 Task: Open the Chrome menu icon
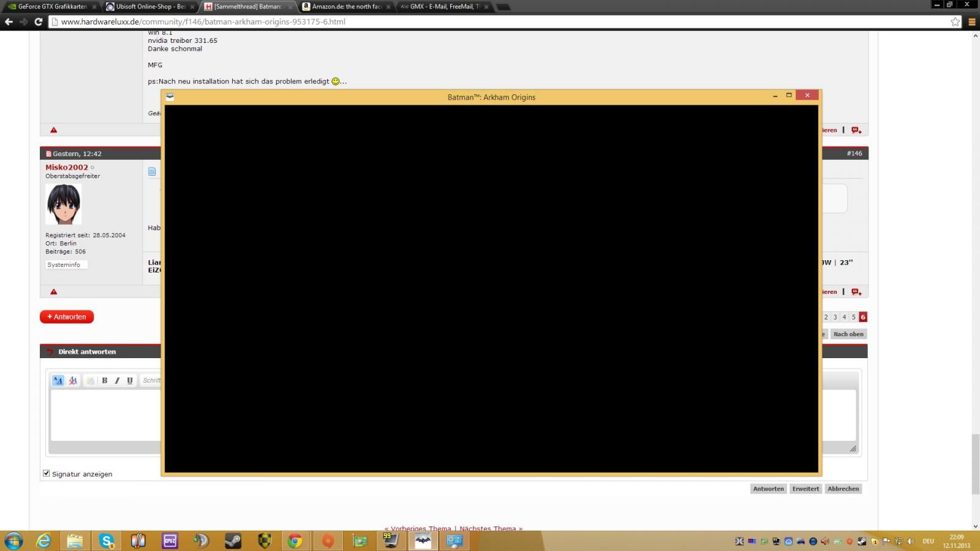[x=971, y=21]
